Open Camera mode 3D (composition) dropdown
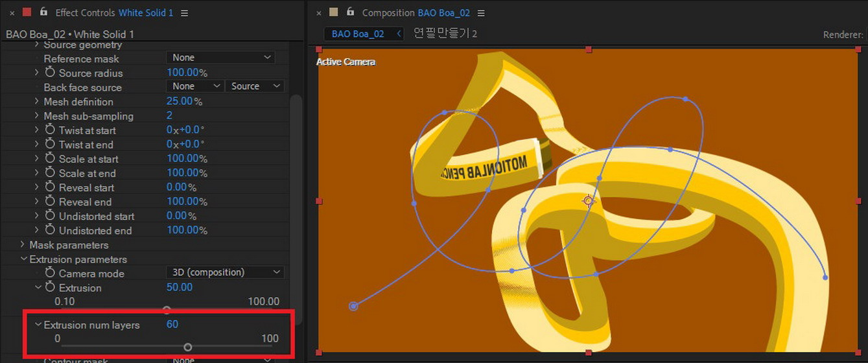Screen dimensions: 868x363 click(x=225, y=272)
